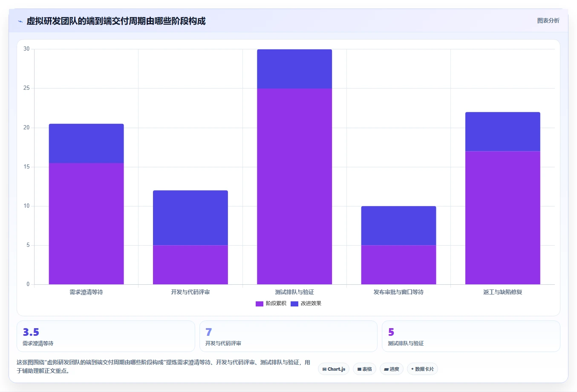Click the purple bar segment for 测试排队与验证
Screen dimensions: 577x392
(294, 186)
